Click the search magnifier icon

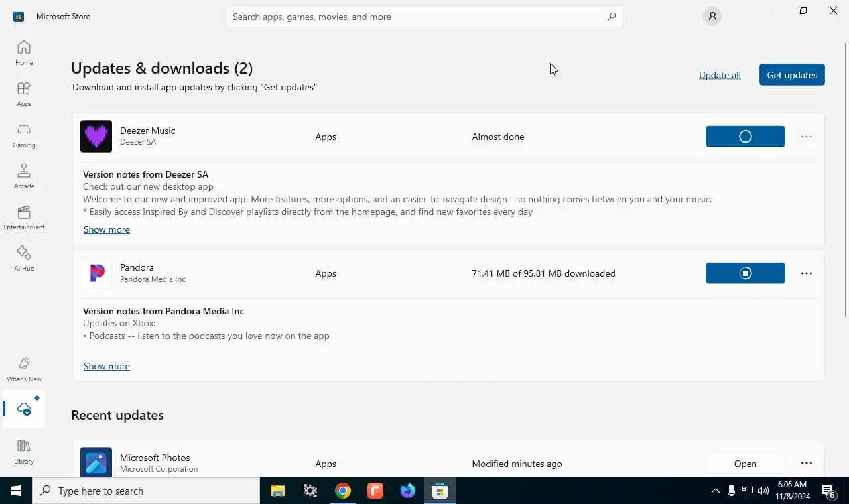(x=612, y=17)
